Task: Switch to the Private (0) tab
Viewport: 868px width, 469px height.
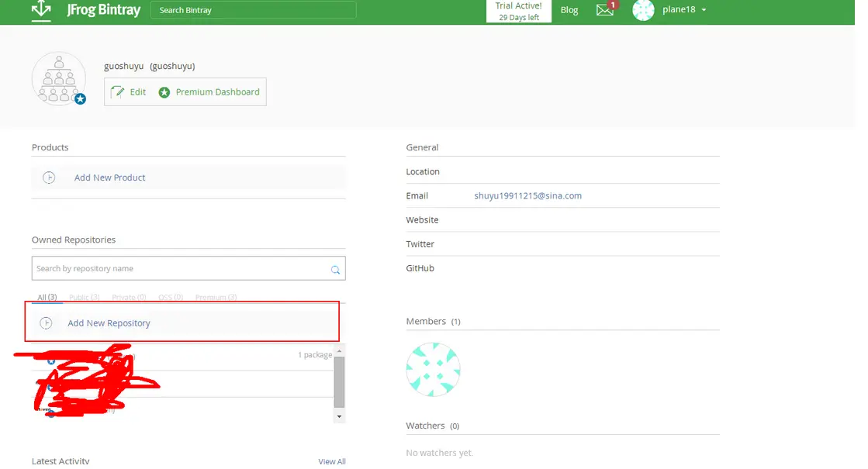Action: click(129, 297)
